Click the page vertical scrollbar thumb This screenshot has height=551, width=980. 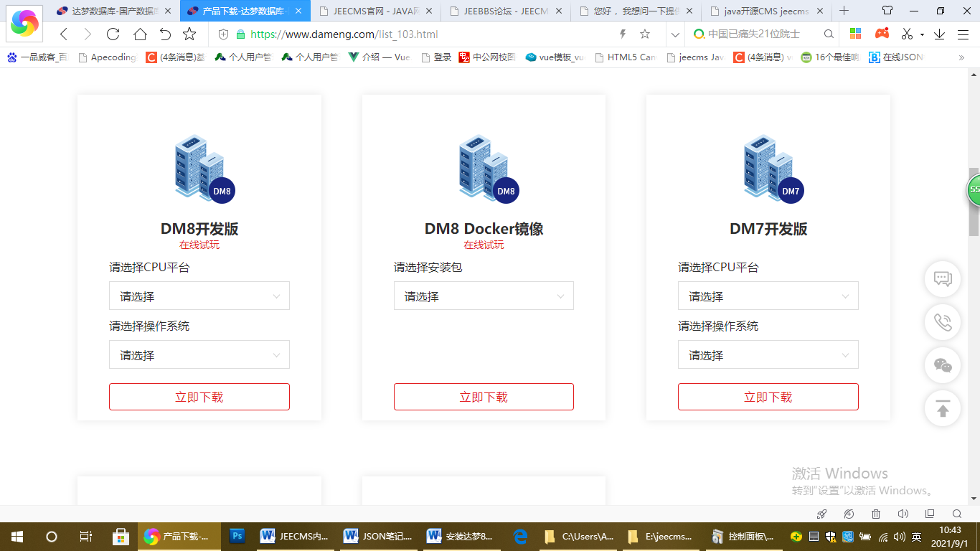(x=974, y=202)
